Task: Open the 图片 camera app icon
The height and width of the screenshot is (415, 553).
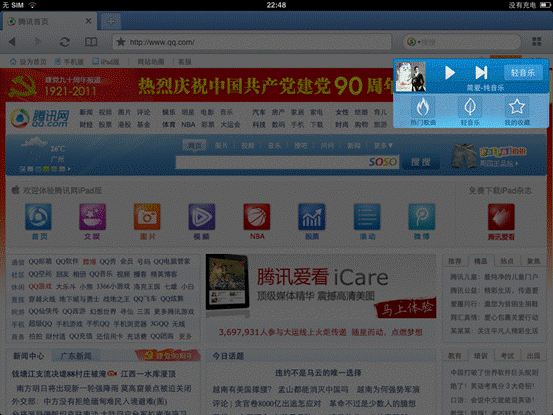Action: [147, 217]
